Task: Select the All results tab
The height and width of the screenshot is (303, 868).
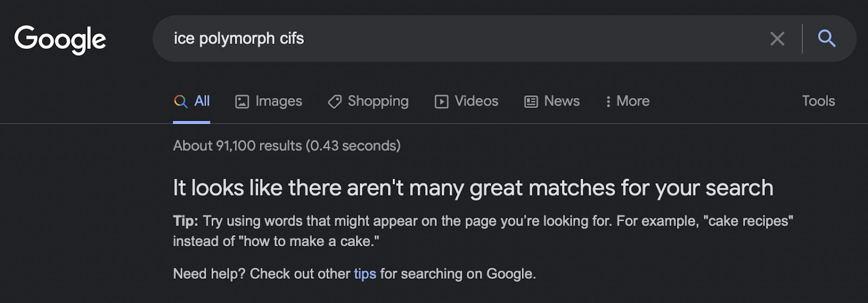Action: (192, 101)
